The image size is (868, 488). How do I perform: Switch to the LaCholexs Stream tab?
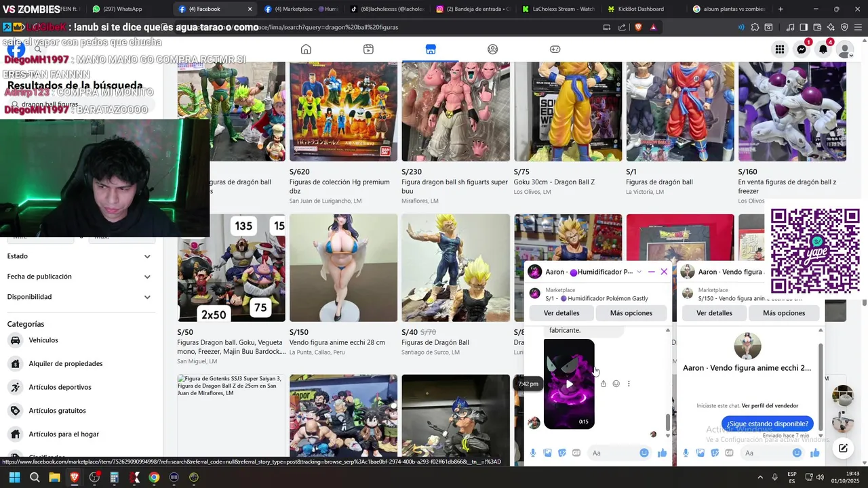point(558,9)
